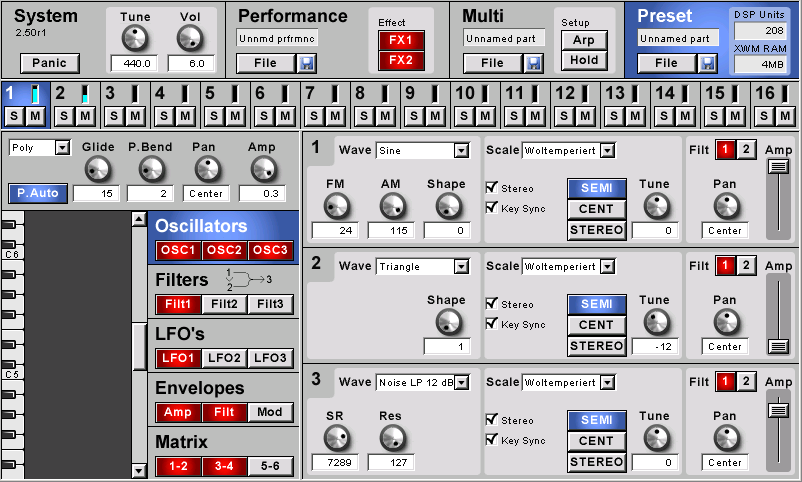802x482 pixels.
Task: Toggle Key Sync checkbox for oscillator 2
Action: coord(492,323)
